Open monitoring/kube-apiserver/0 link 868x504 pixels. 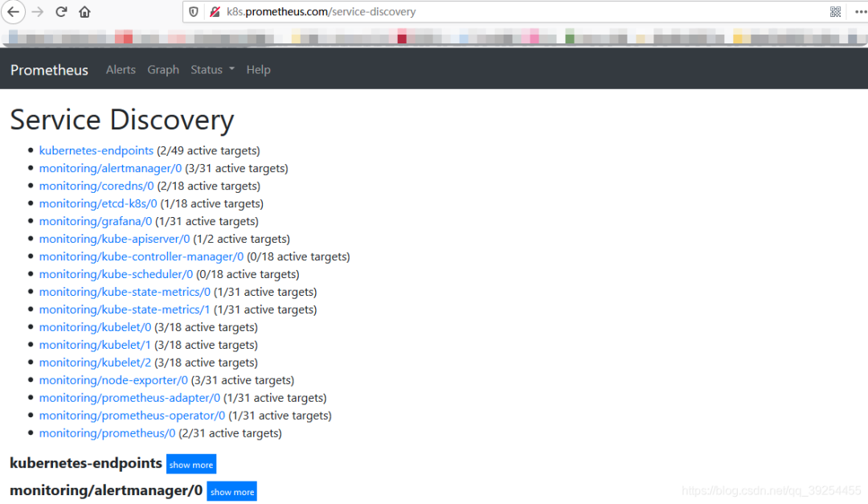point(115,240)
